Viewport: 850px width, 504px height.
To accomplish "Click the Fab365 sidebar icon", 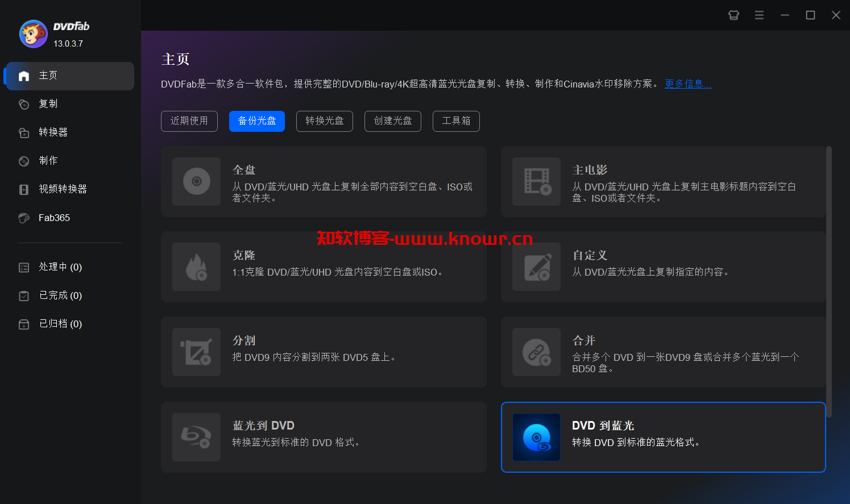I will (x=24, y=218).
